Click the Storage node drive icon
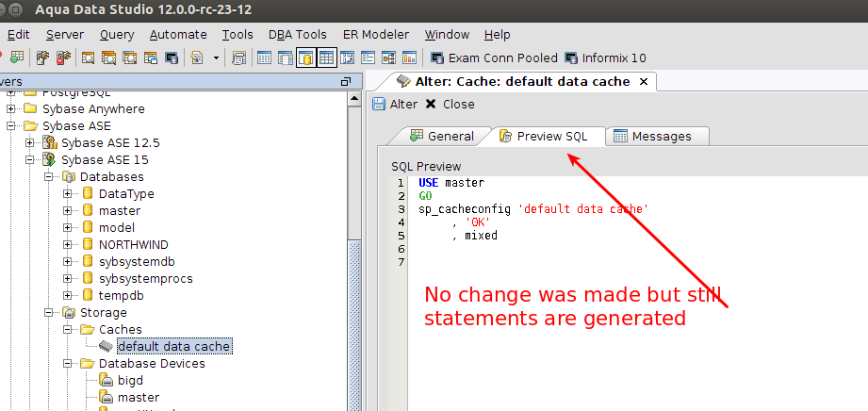Screen dimensions: 868x411 coord(69,312)
